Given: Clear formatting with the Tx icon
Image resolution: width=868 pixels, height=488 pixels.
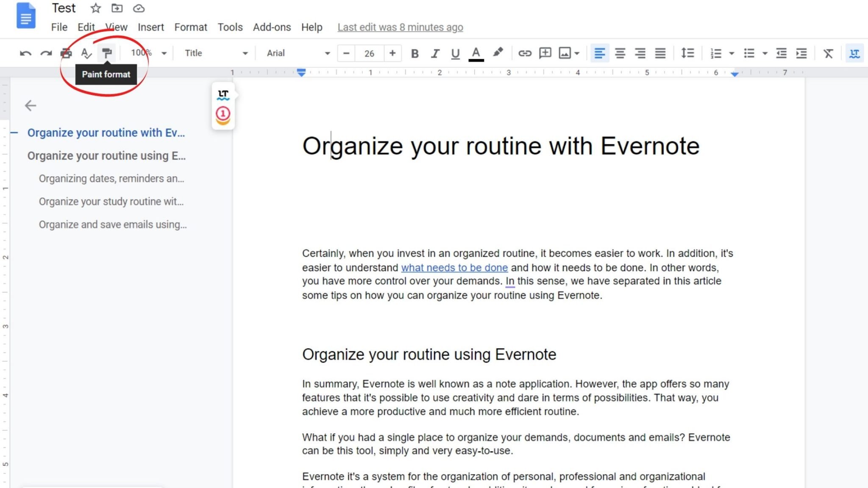Looking at the screenshot, I should click(x=828, y=53).
